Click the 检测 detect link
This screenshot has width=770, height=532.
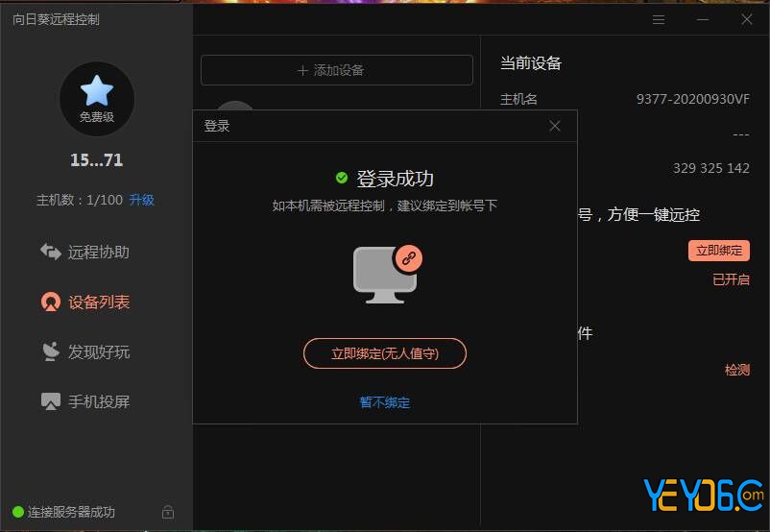(737, 370)
